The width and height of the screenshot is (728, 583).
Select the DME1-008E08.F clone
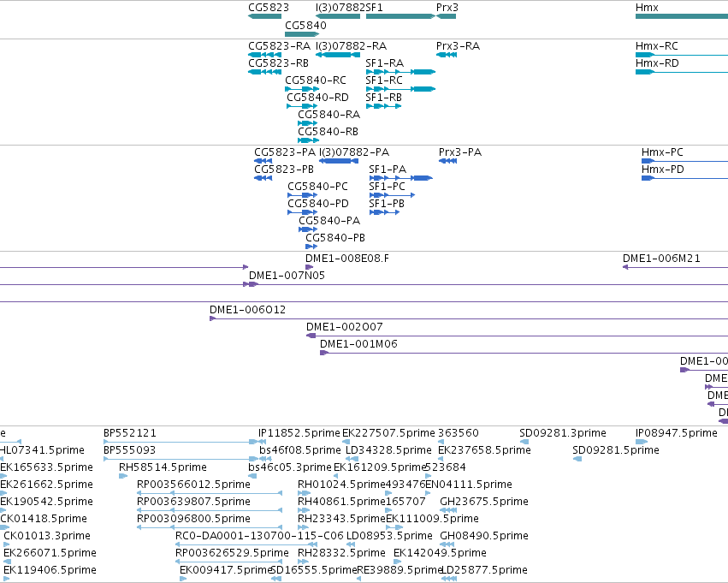(x=309, y=267)
